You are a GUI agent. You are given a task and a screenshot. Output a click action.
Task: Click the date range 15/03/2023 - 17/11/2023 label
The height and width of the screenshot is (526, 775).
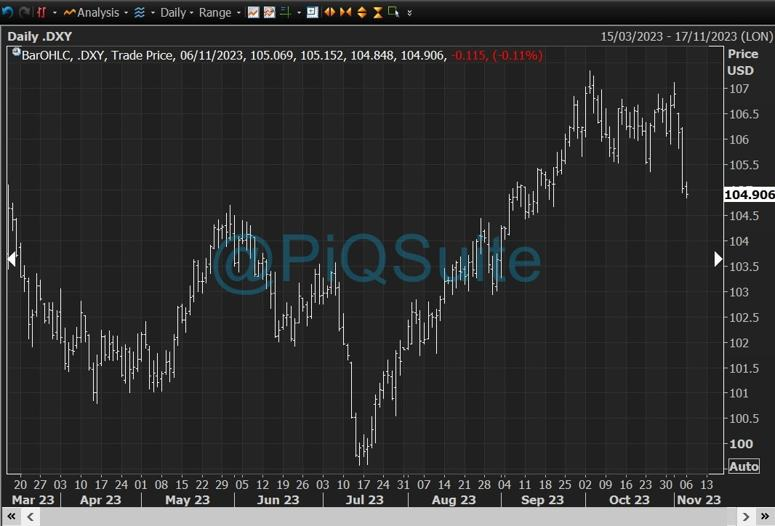[686, 37]
